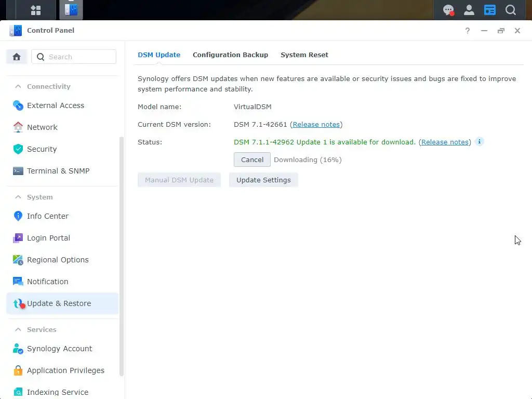The height and width of the screenshot is (399, 532).
Task: Switch to the System Reset tab
Action: pos(304,55)
